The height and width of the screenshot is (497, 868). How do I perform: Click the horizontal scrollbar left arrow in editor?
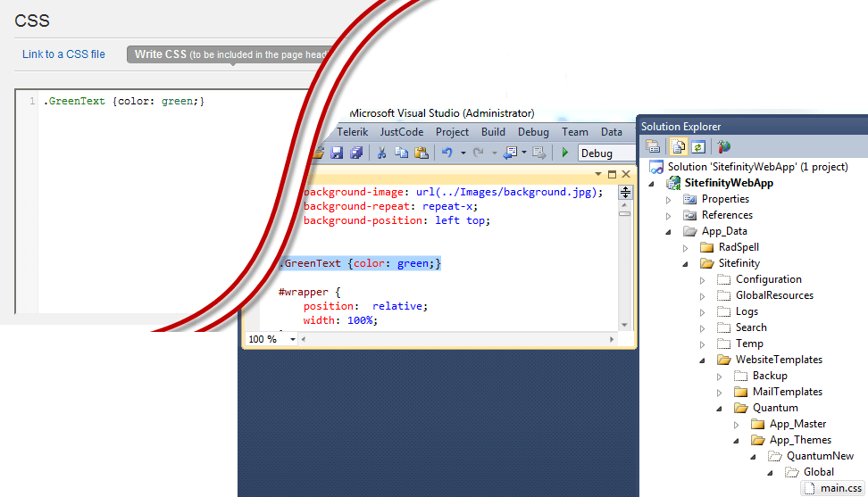tap(304, 339)
